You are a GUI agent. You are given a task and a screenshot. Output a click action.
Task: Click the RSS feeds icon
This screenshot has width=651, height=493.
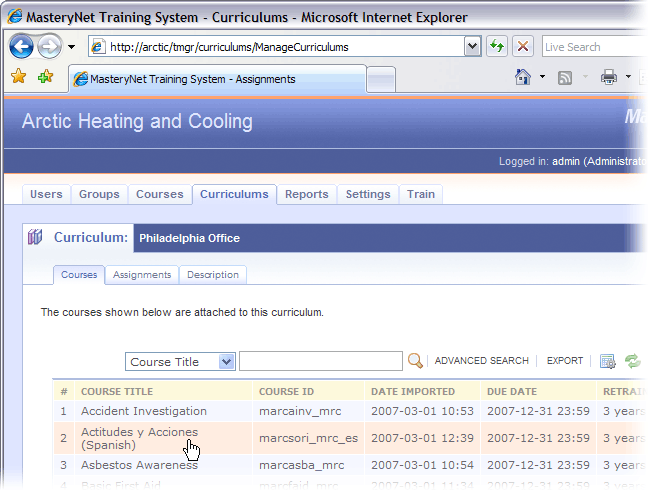pyautogui.click(x=565, y=78)
